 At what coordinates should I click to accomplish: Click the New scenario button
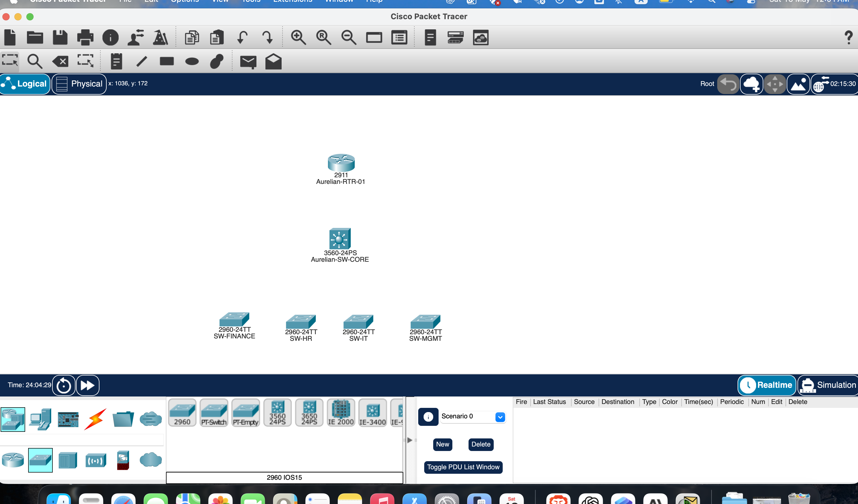click(442, 444)
